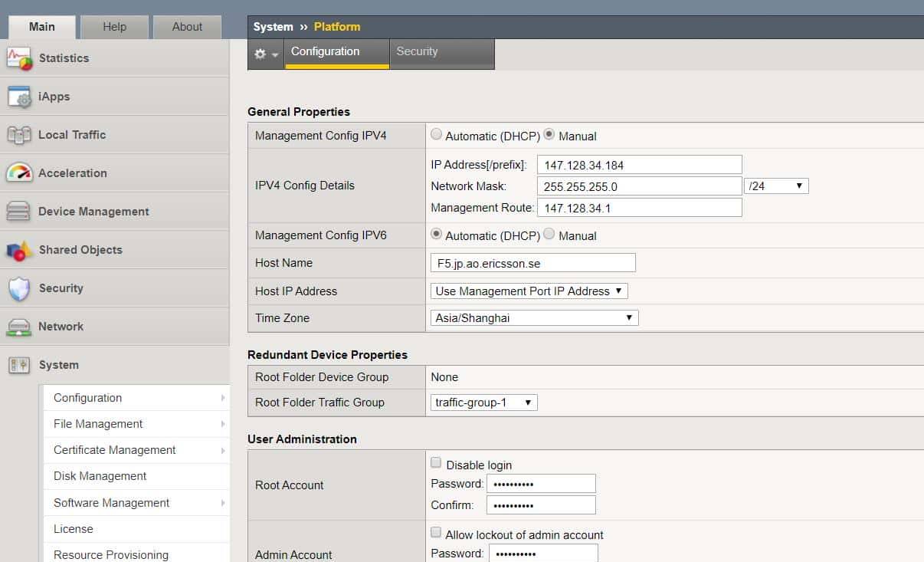The image size is (924, 562).
Task: Click the Network device icon
Action: [x=19, y=327]
